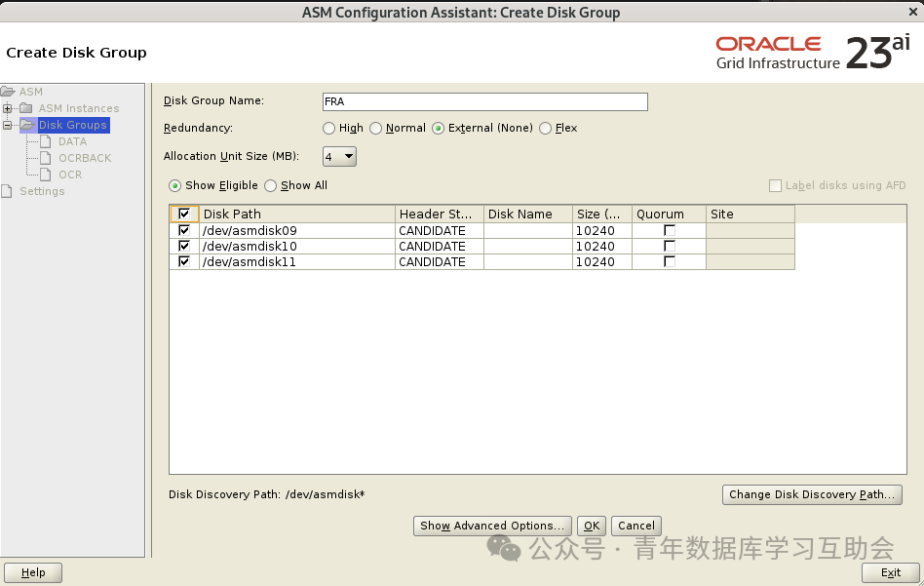Click the ASM root folder icon

[x=8, y=92]
